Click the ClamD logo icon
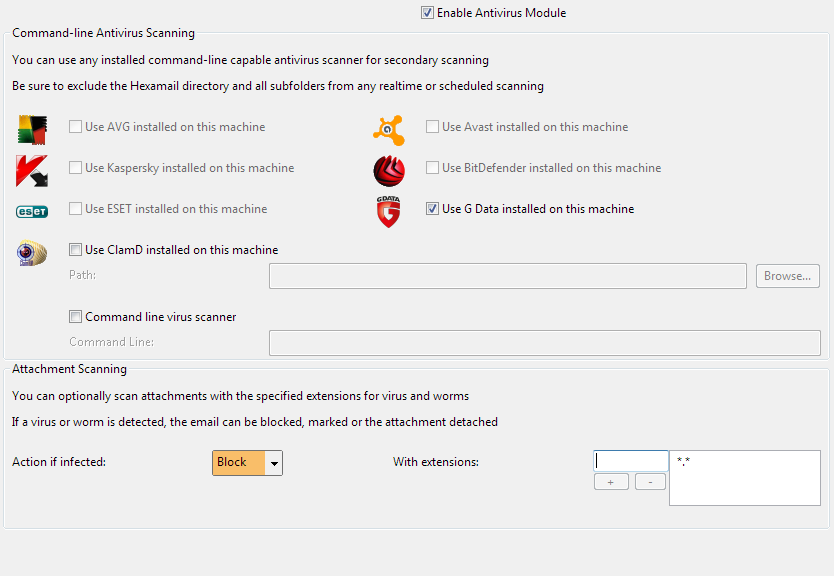834x576 pixels. coord(31,253)
